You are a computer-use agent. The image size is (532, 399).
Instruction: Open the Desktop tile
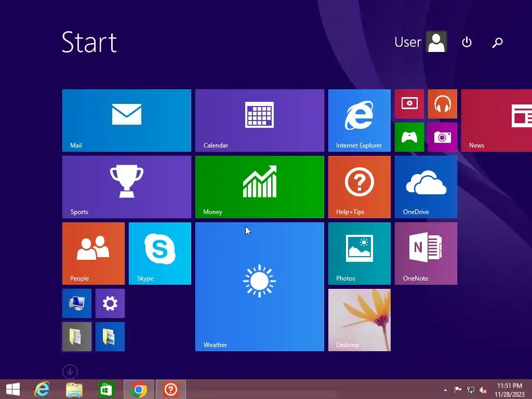pyautogui.click(x=360, y=320)
